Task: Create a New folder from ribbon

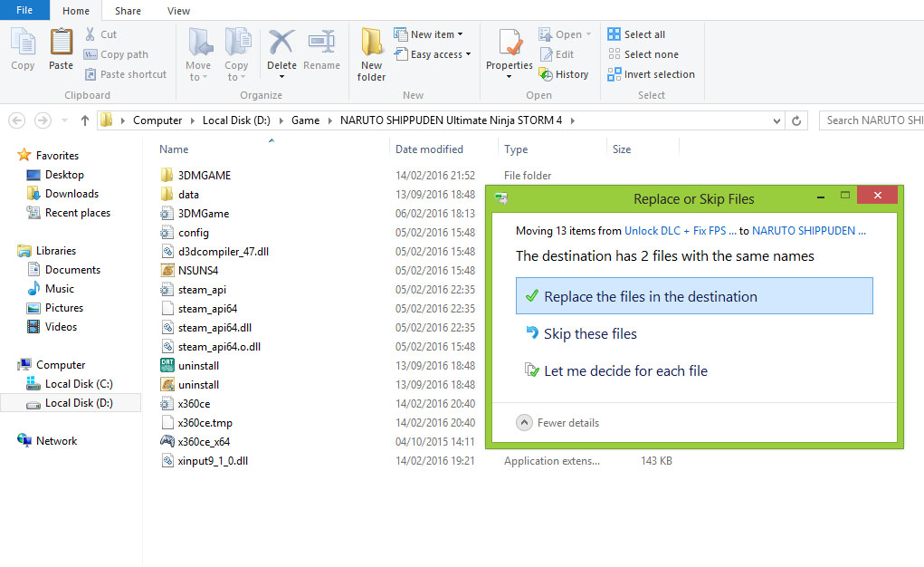Action: pyautogui.click(x=372, y=55)
